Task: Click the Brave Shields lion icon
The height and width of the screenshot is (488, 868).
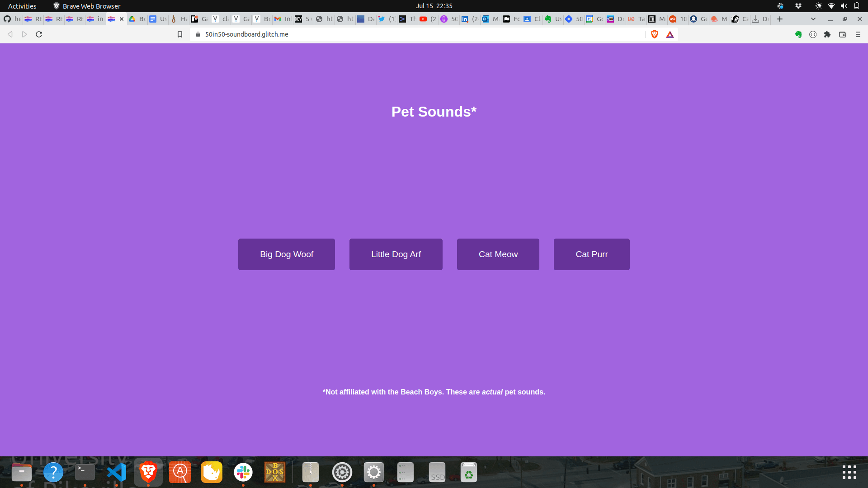Action: click(654, 34)
